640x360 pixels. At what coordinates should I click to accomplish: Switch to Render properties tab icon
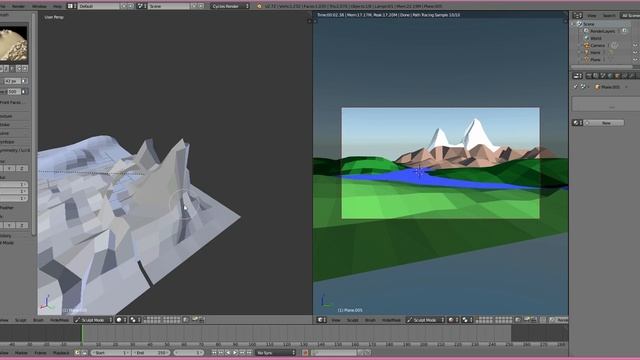pyautogui.click(x=589, y=76)
